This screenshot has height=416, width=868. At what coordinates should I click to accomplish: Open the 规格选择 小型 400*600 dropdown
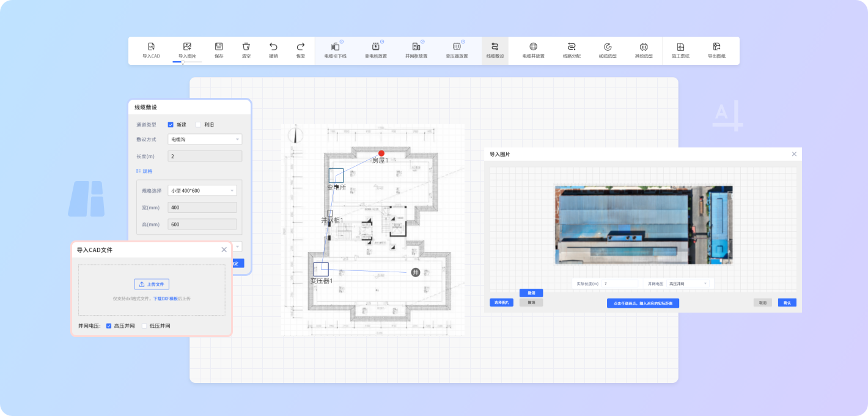[202, 190]
